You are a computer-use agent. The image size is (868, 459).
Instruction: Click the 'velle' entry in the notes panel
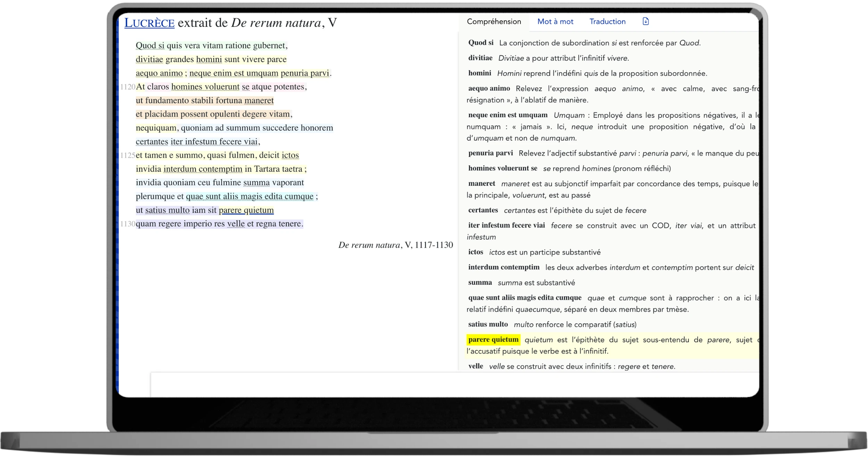click(476, 366)
